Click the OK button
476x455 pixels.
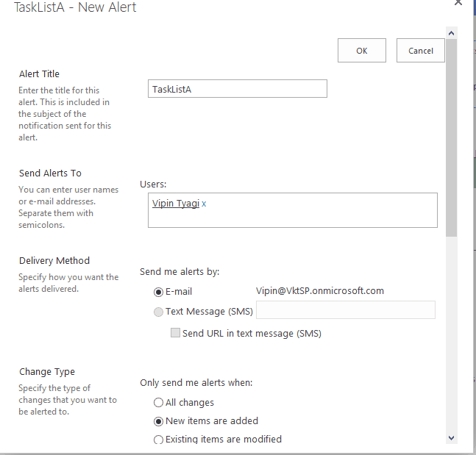pyautogui.click(x=361, y=51)
